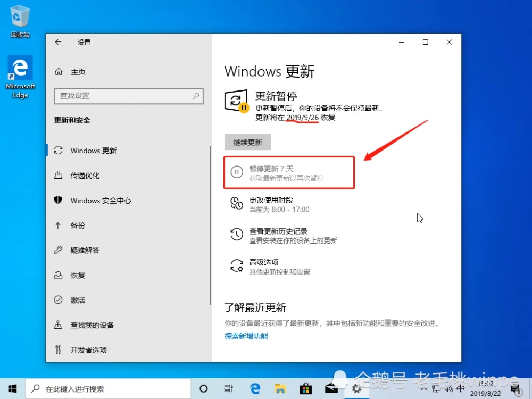Open 查找我的设备 in the sidebar
The width and height of the screenshot is (532, 399).
pyautogui.click(x=92, y=325)
